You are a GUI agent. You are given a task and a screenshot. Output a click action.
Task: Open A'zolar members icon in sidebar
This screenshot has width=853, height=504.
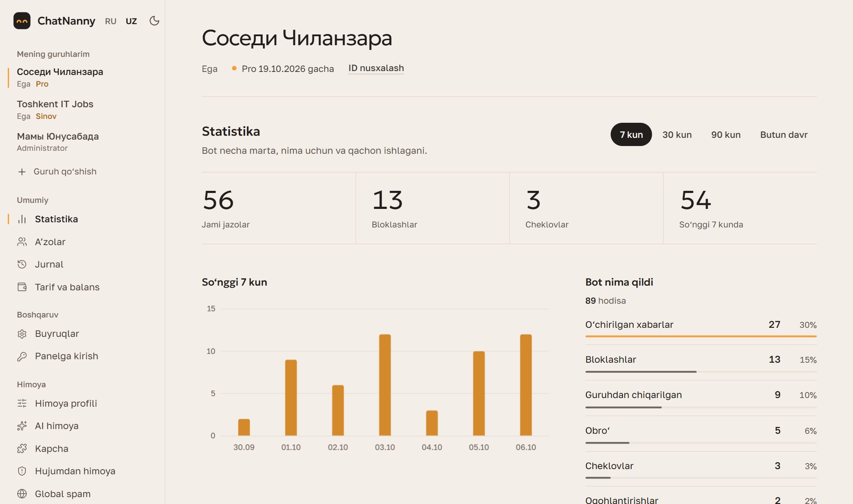click(22, 242)
